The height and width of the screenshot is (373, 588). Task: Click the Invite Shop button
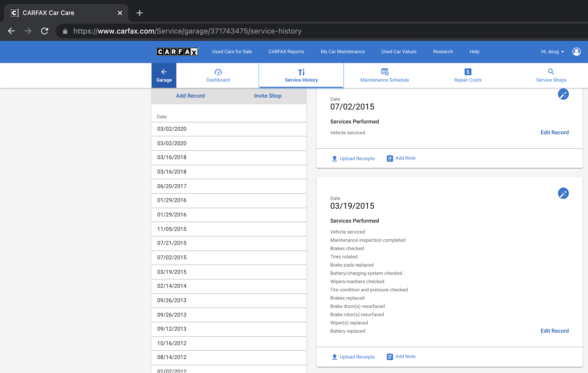point(268,96)
